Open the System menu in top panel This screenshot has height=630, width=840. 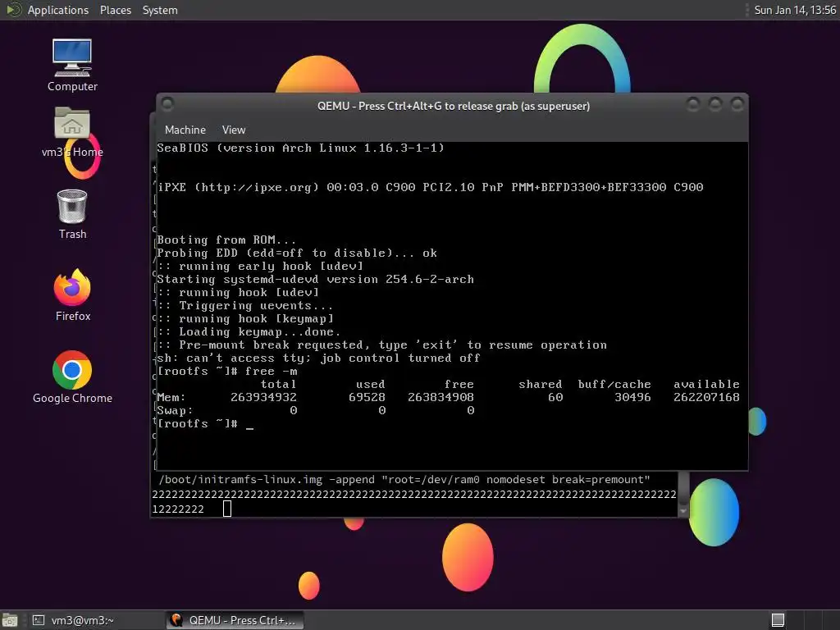[160, 10]
